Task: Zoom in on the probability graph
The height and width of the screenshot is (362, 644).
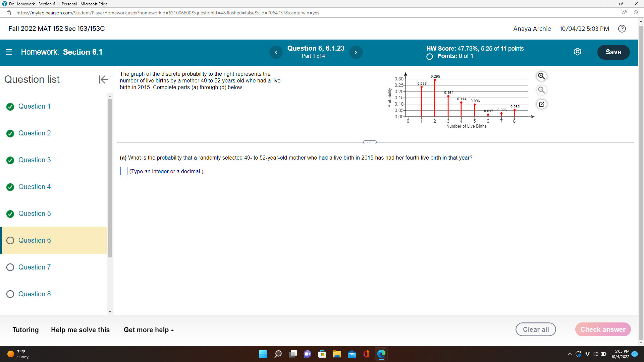Action: (542, 76)
